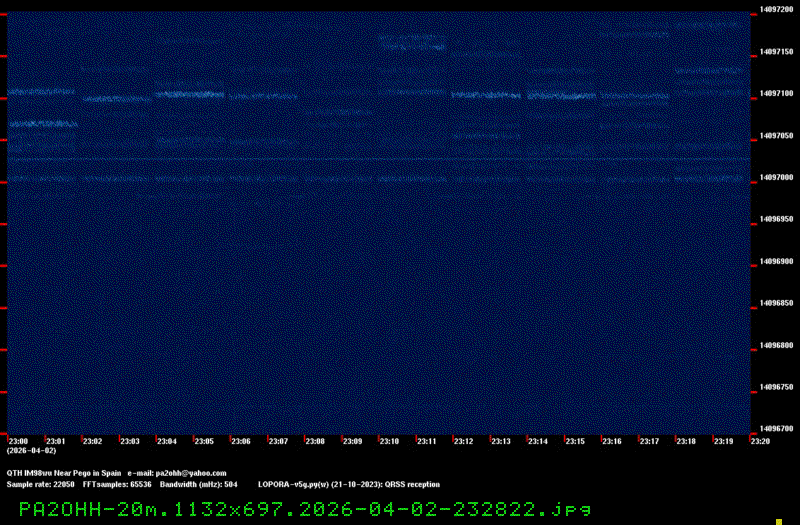The height and width of the screenshot is (525, 800).
Task: Click the pa2ohh@yahoo.com e-mail address
Action: pyautogui.click(x=191, y=473)
